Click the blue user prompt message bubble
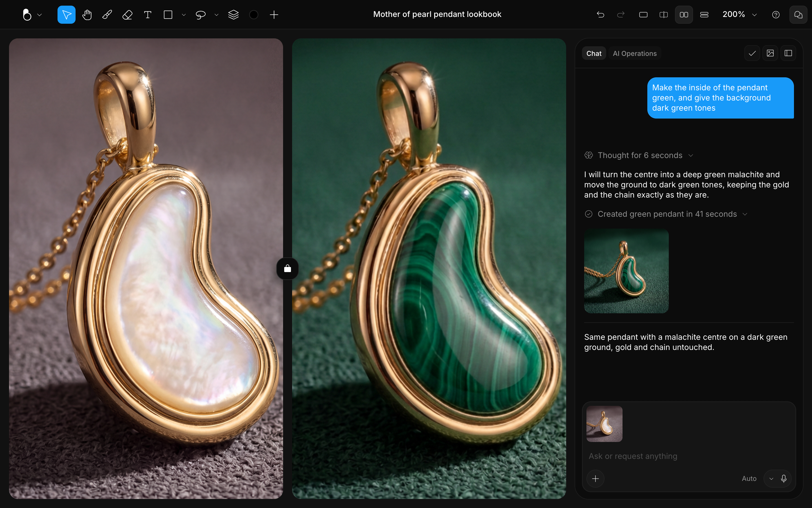This screenshot has height=508, width=812. pos(720,98)
